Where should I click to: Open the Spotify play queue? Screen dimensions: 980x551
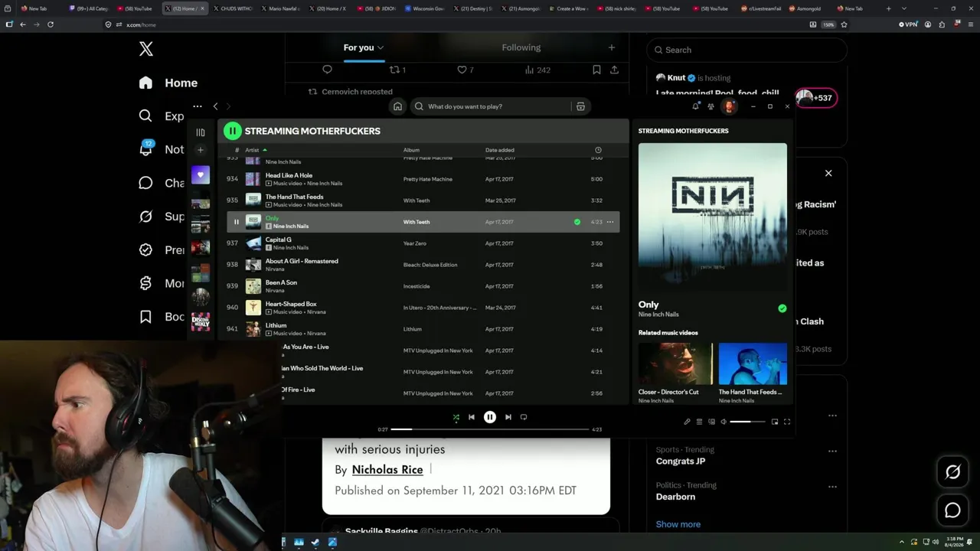(699, 422)
